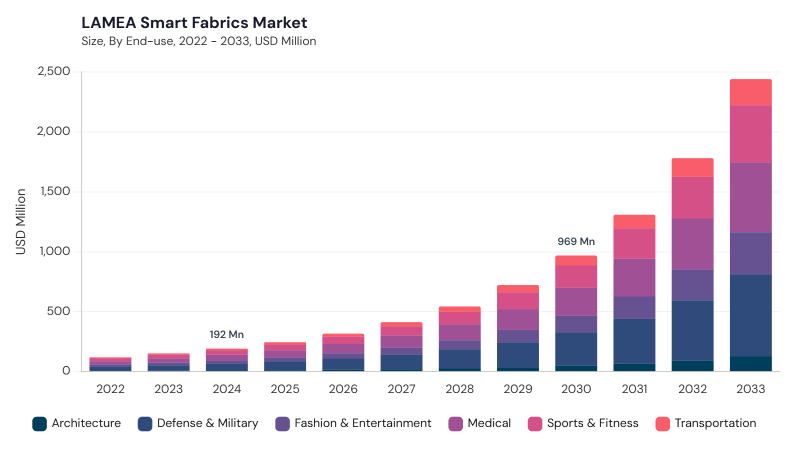Image resolution: width=800 pixels, height=450 pixels.
Task: Click the Medical legend color swatch
Action: (456, 423)
